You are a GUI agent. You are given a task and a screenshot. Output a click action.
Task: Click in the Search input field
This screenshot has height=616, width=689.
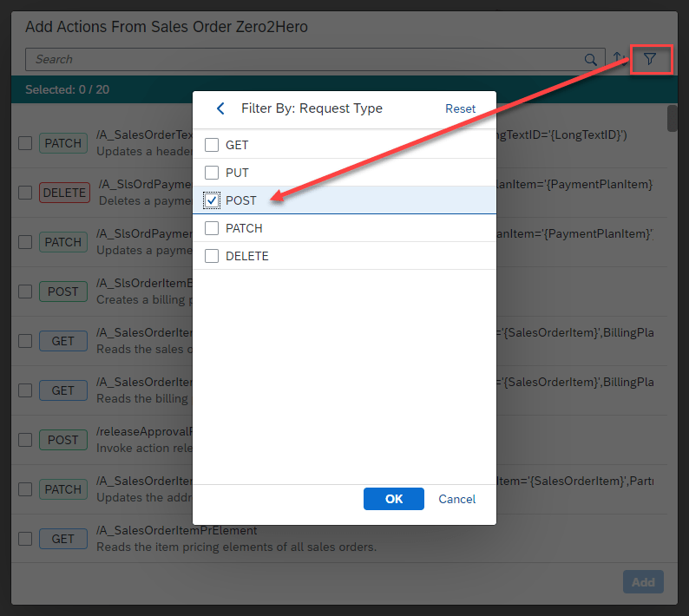click(x=304, y=60)
